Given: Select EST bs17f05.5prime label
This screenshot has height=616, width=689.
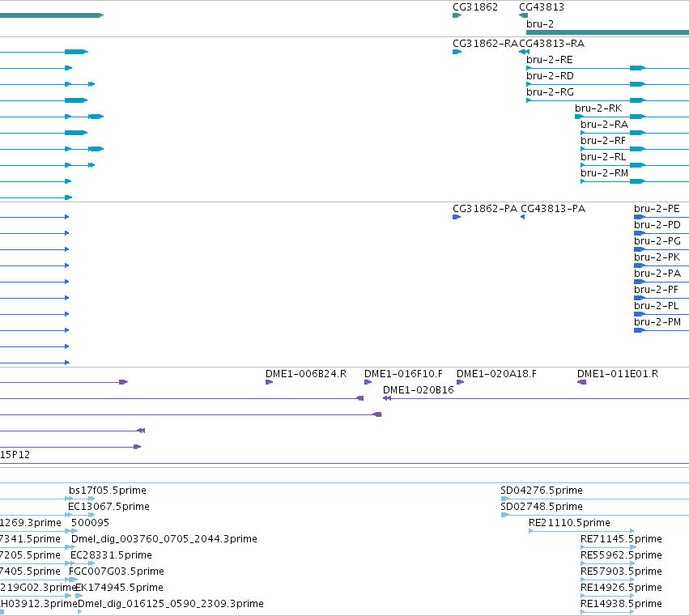Looking at the screenshot, I should tap(107, 491).
